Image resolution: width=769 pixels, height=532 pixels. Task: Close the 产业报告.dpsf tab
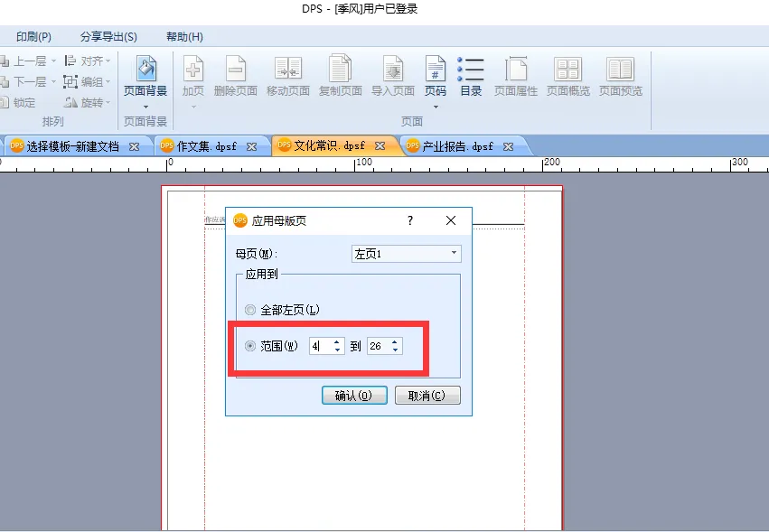[x=509, y=146]
